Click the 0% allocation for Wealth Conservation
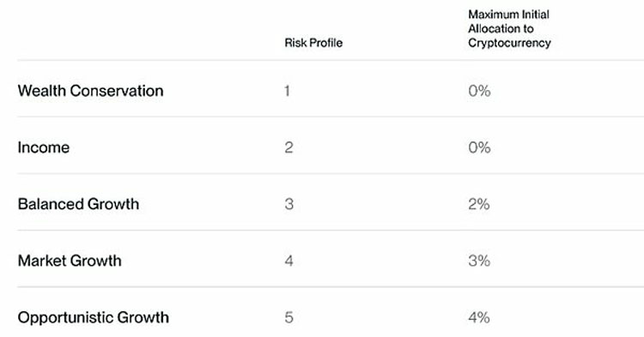The width and height of the screenshot is (644, 337). [x=479, y=91]
